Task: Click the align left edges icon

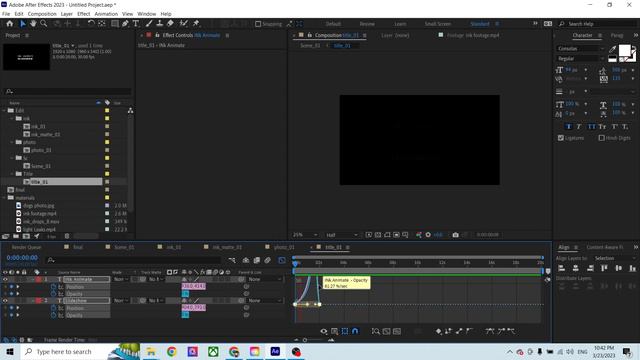Action: coord(561,268)
